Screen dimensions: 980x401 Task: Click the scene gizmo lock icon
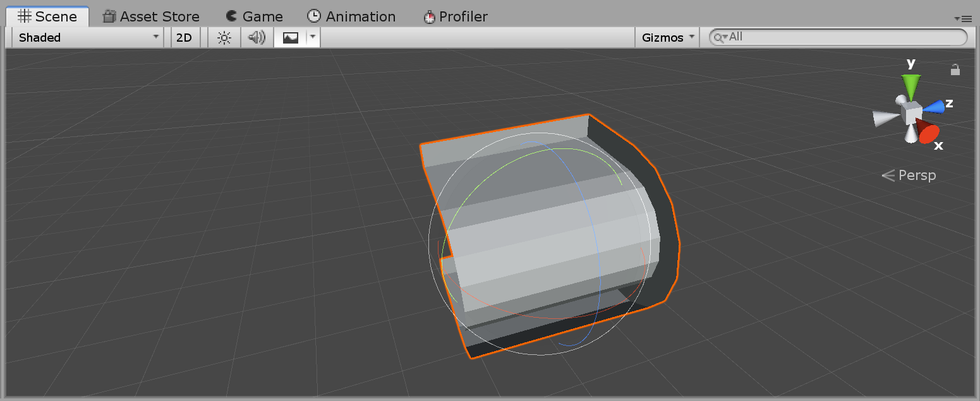click(955, 69)
